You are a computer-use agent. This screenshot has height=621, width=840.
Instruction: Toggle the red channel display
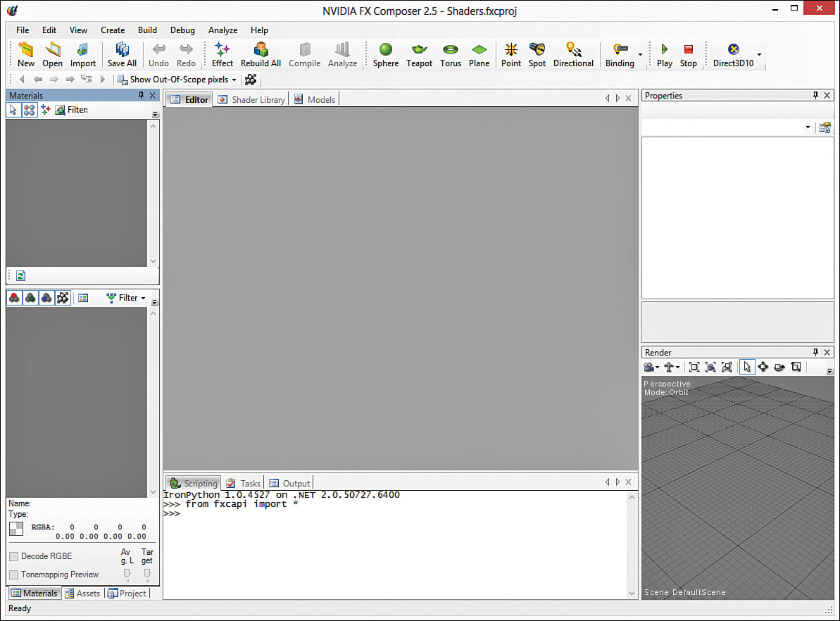[x=15, y=298]
